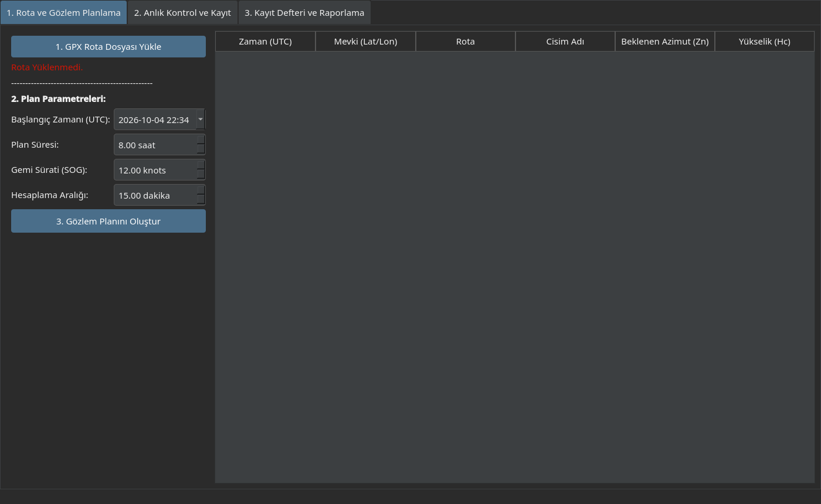Decrease Hesaplama Aralığı with the down arrow
The image size is (821, 504).
201,200
